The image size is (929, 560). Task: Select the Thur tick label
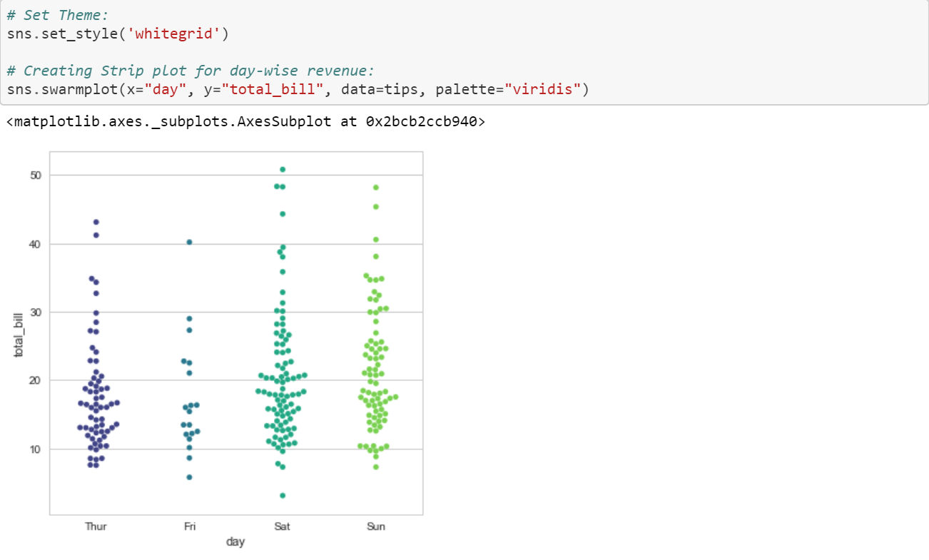click(96, 526)
